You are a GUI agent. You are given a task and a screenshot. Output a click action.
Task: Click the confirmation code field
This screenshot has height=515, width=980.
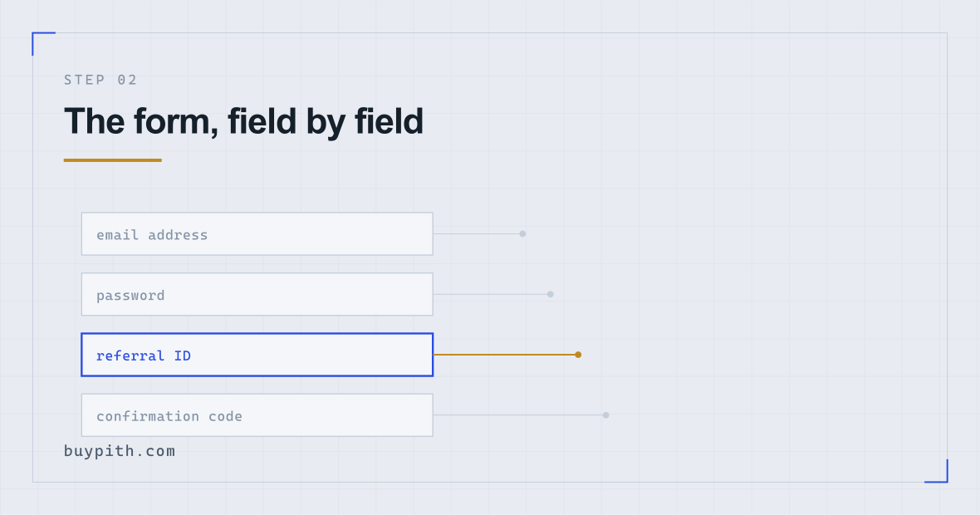[x=257, y=415]
